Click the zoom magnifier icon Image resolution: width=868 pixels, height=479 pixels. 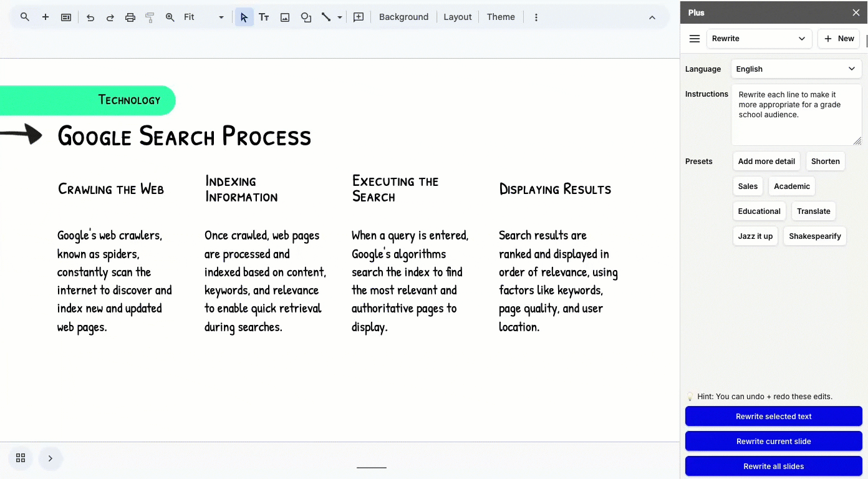click(x=170, y=17)
